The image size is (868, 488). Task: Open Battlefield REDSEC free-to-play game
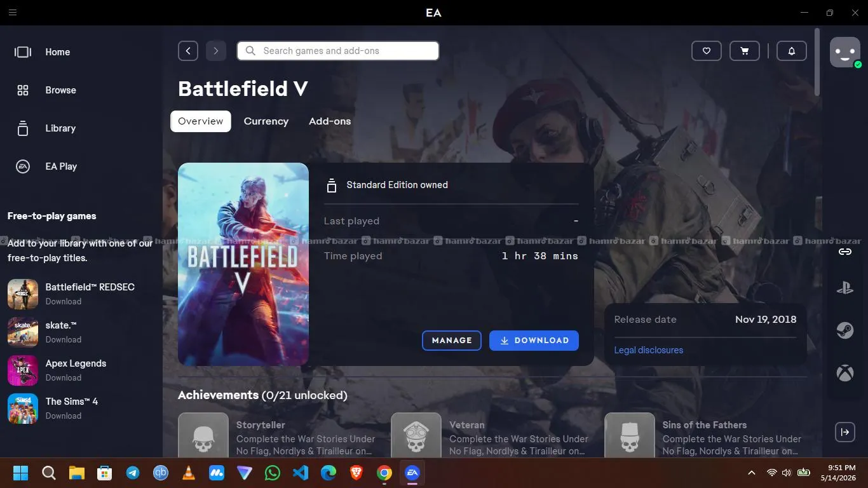(81, 294)
